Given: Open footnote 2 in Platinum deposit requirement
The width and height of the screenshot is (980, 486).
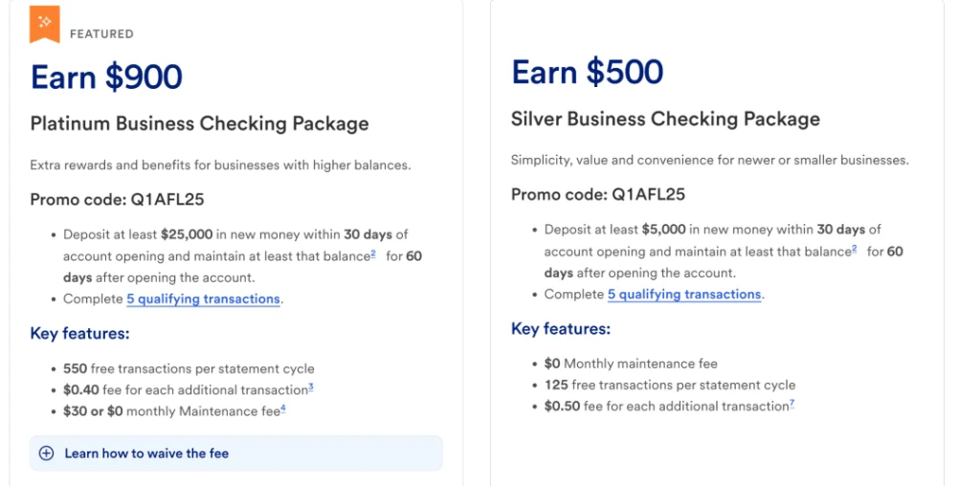Looking at the screenshot, I should tap(372, 254).
